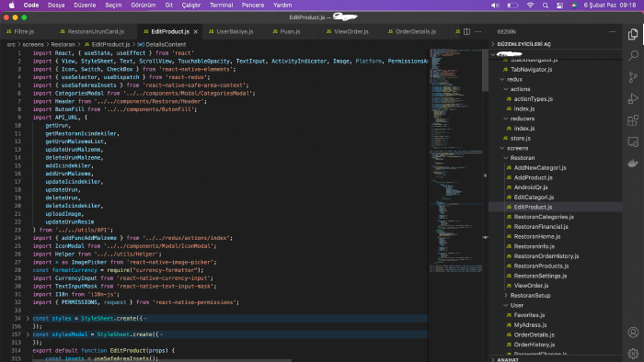Unfold the stylesModal block at line 157
Image resolution: width=644 pixels, height=362 pixels.
pyautogui.click(x=28, y=334)
